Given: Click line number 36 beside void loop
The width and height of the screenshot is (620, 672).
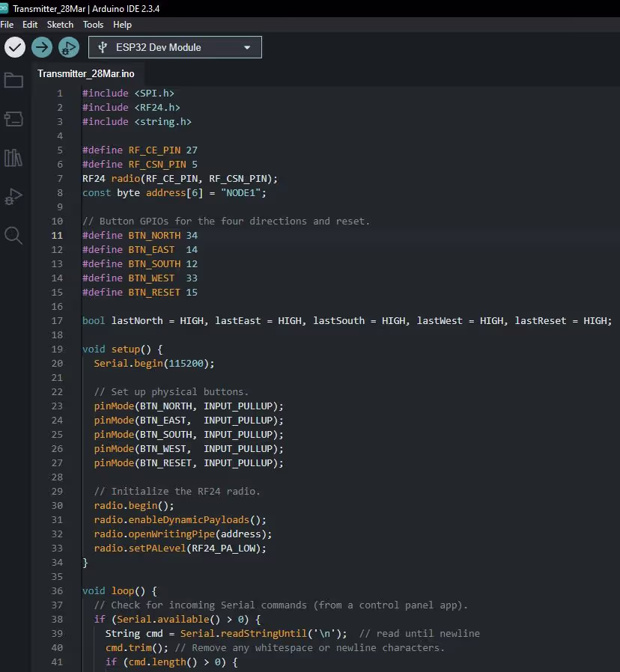Looking at the screenshot, I should tap(57, 590).
